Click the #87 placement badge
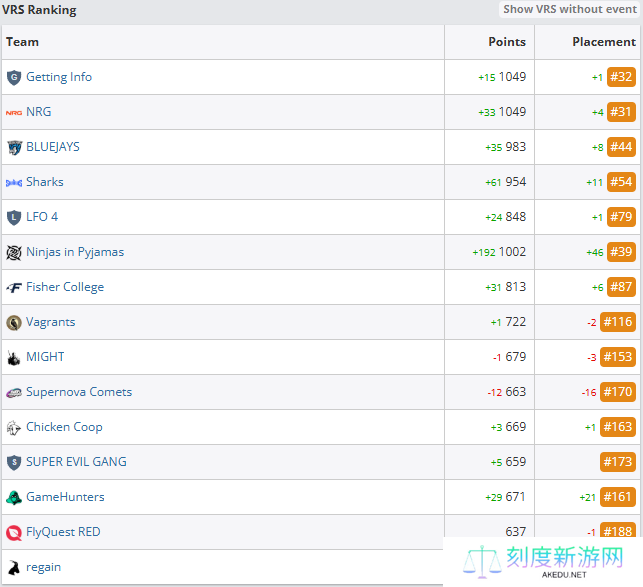The width and height of the screenshot is (643, 587). [x=621, y=287]
